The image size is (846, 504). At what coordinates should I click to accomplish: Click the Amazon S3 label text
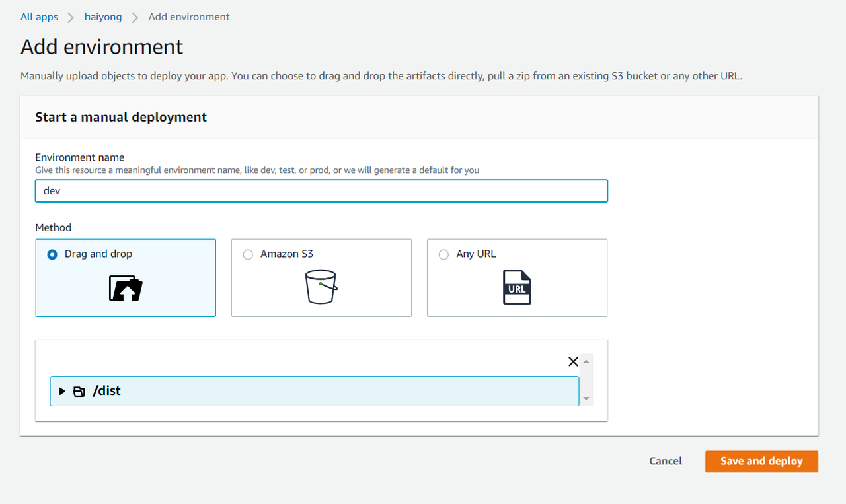point(287,254)
